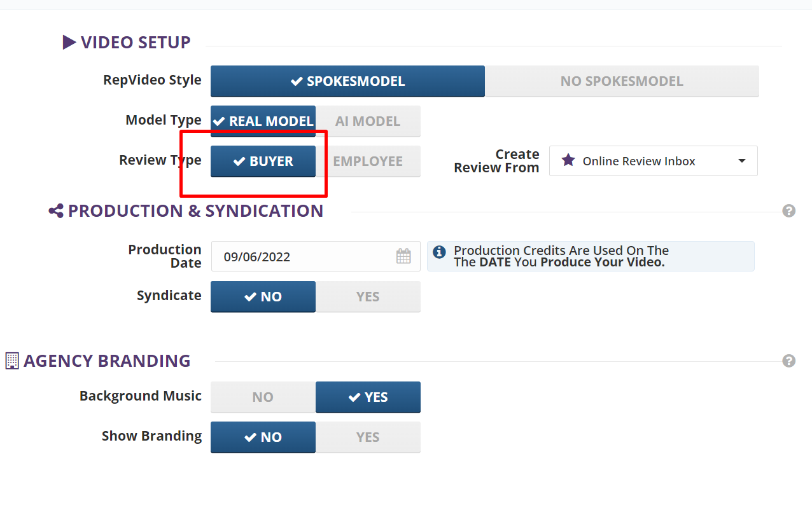Click the Spokesmodel style button

point(347,81)
